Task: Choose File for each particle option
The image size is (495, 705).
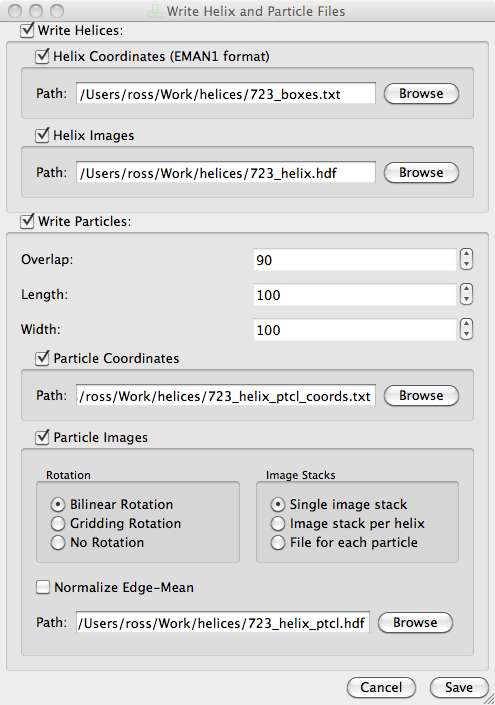Action: (x=278, y=543)
